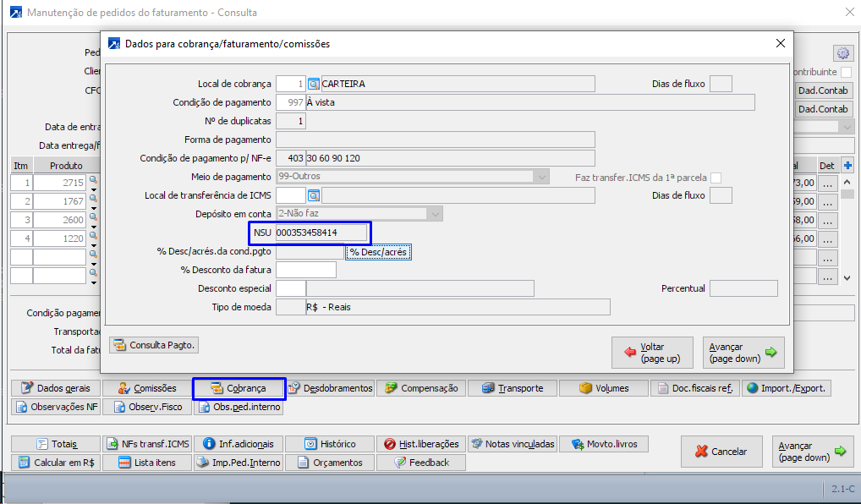Click the % Desconto da fatura field
This screenshot has height=504, width=861.
pos(306,270)
